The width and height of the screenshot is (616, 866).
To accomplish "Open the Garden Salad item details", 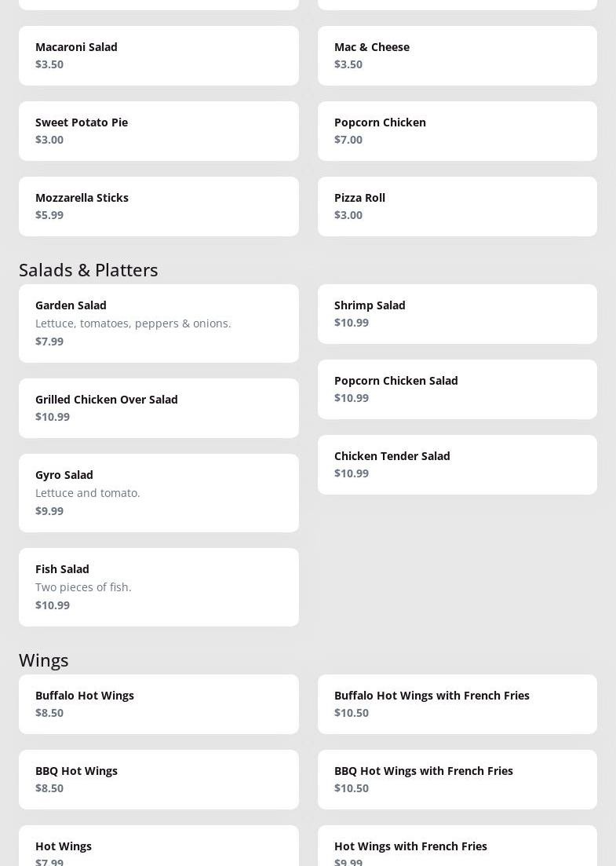I will tap(159, 323).
